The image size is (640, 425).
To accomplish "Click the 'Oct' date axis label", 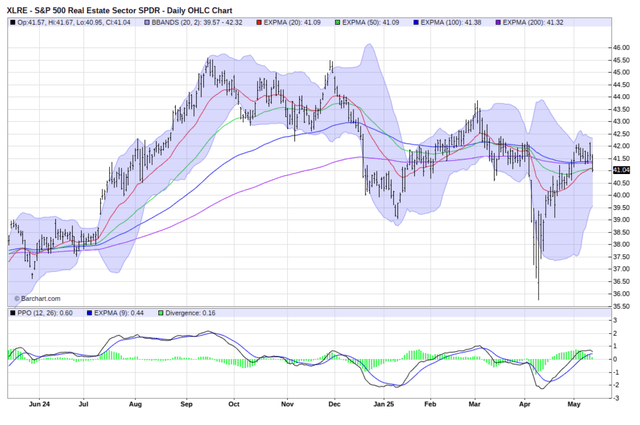I will click(234, 404).
